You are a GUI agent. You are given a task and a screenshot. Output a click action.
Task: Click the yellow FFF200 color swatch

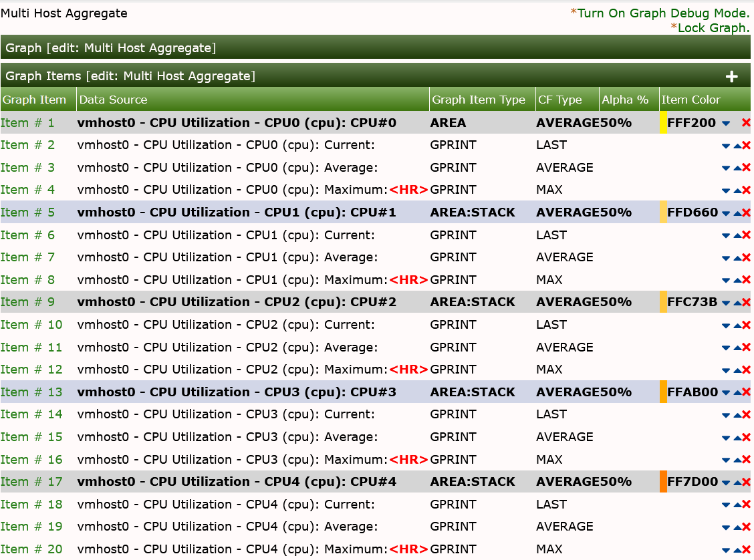663,123
